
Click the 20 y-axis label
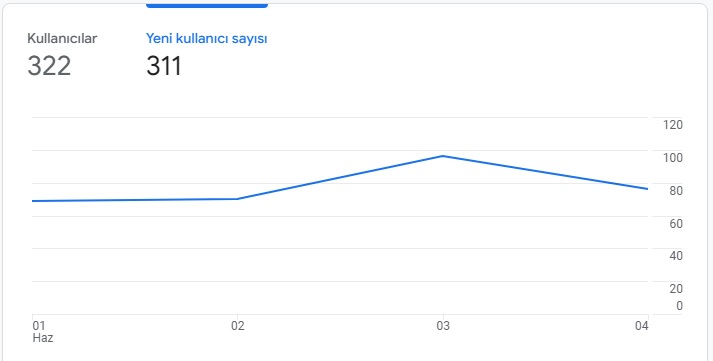(x=676, y=289)
